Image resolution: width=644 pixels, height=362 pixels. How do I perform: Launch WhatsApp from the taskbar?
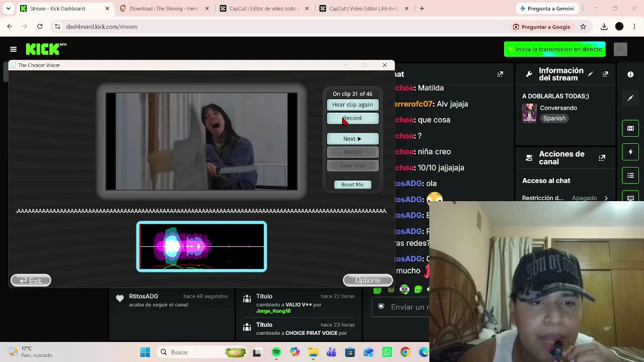coord(386,352)
